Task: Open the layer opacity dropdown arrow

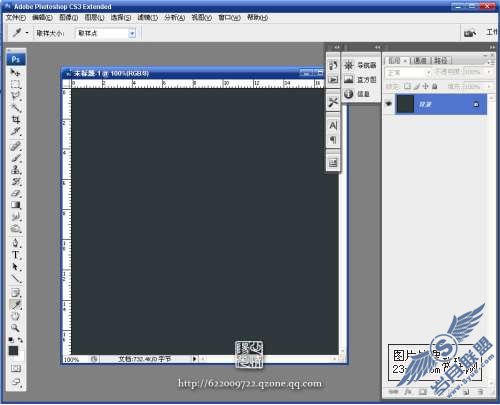Action: point(489,72)
